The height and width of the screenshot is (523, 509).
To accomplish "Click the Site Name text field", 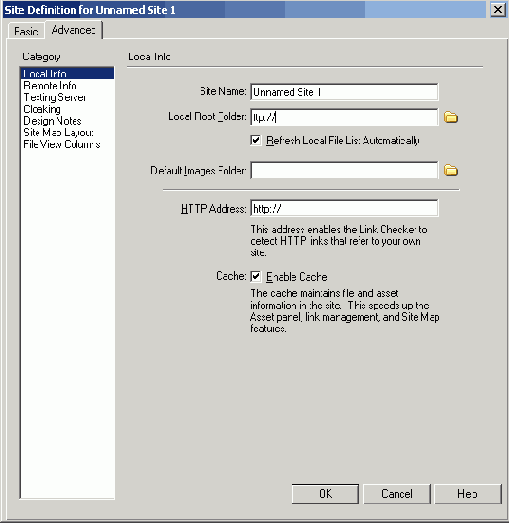I will [344, 92].
